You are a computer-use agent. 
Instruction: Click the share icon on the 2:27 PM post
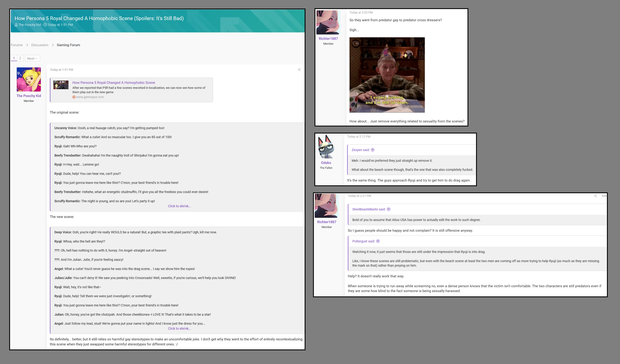pyautogui.click(x=595, y=196)
